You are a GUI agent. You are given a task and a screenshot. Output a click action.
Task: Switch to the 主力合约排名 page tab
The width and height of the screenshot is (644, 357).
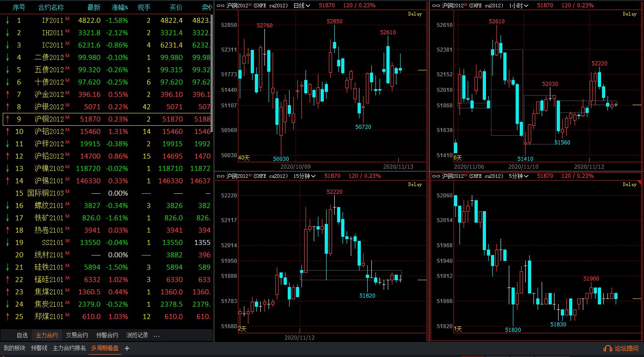(x=69, y=348)
